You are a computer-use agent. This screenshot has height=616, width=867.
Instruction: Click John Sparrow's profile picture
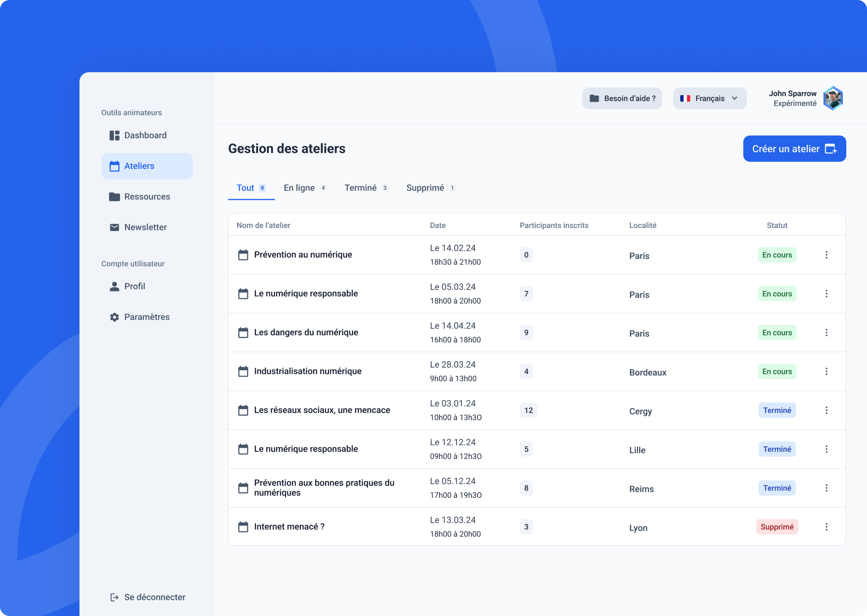pos(832,98)
